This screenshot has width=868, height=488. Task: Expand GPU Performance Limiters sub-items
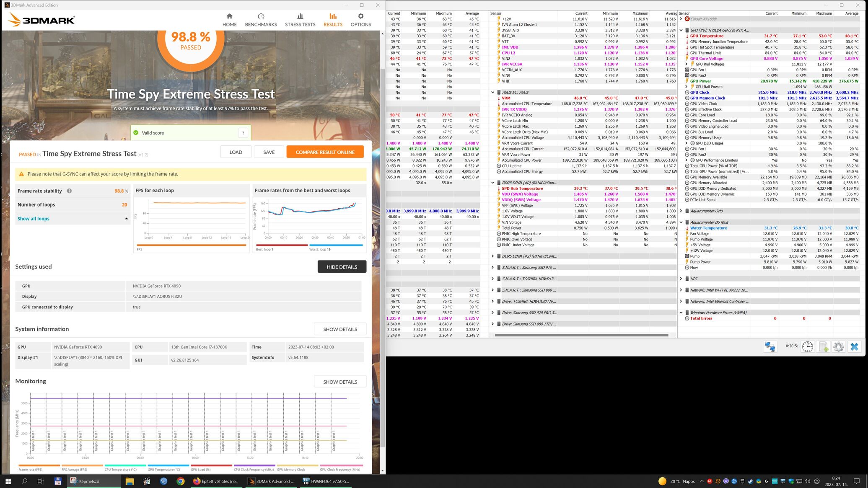click(x=687, y=160)
